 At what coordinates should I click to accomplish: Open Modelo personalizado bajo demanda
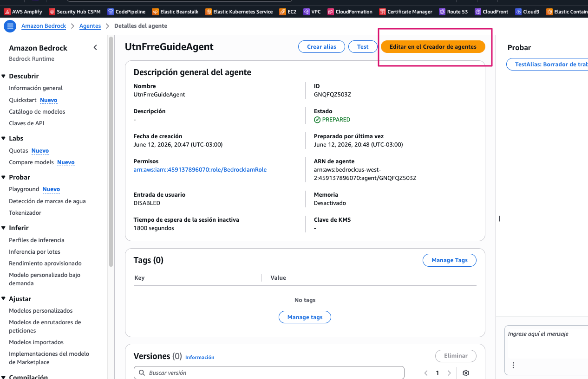pos(45,279)
